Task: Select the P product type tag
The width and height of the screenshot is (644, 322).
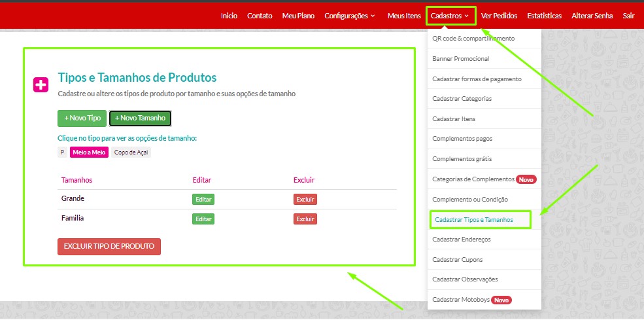Action: point(62,152)
